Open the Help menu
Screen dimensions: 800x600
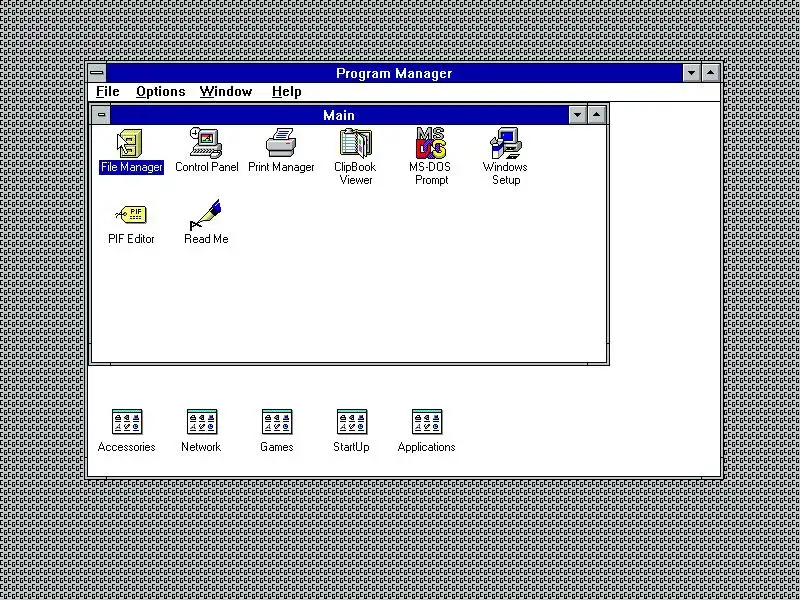287,92
